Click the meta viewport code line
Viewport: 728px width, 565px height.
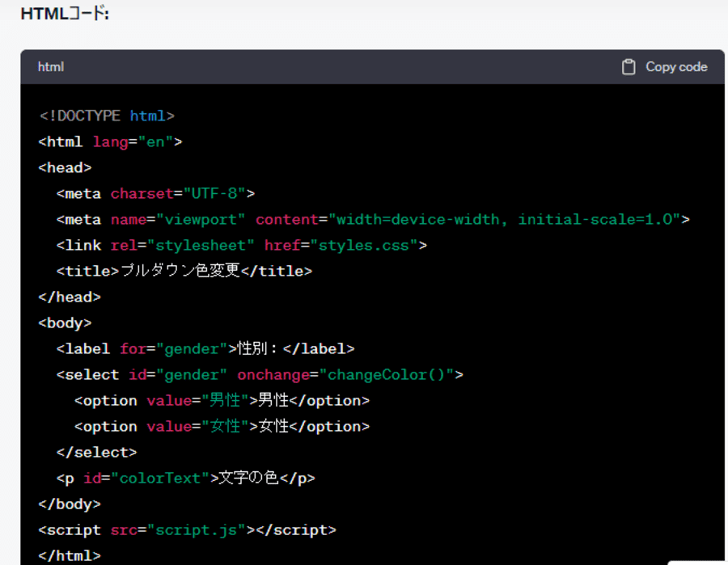coord(373,219)
